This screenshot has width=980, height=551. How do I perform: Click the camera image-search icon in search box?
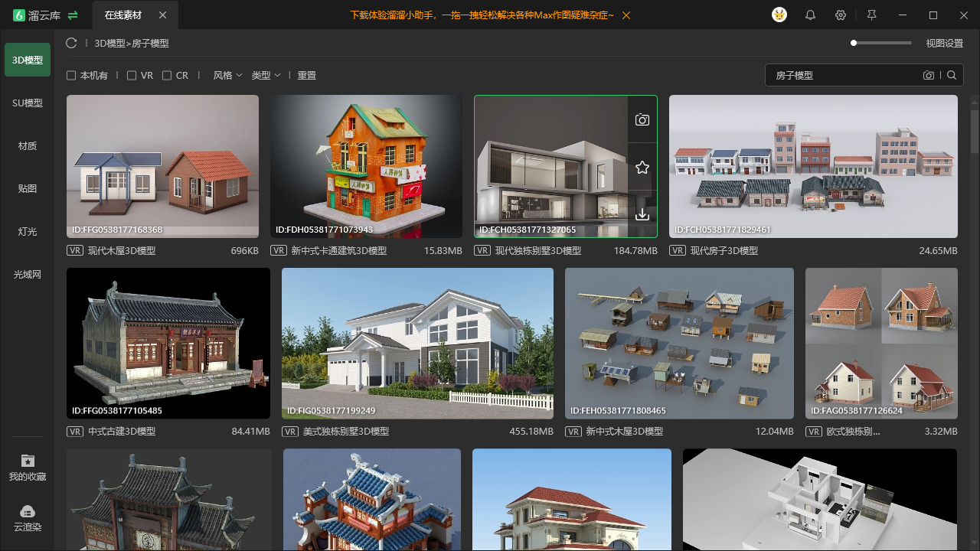(x=929, y=75)
